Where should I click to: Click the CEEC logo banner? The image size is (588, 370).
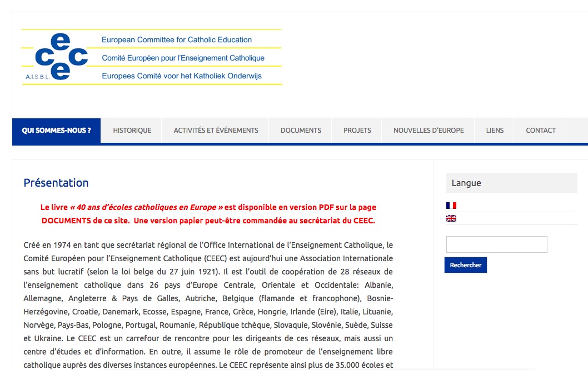(x=152, y=57)
